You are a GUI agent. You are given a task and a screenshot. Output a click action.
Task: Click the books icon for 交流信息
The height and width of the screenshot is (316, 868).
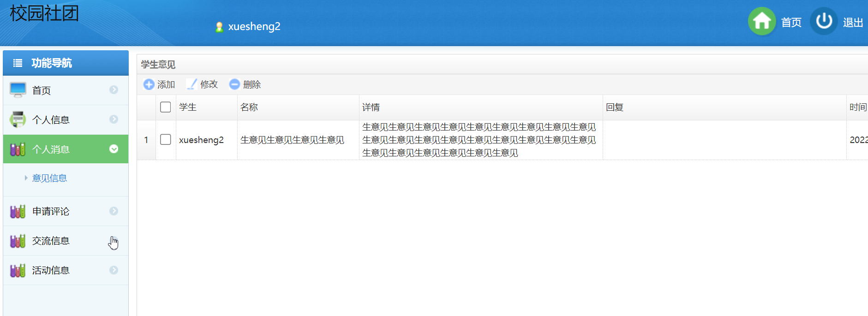point(18,241)
